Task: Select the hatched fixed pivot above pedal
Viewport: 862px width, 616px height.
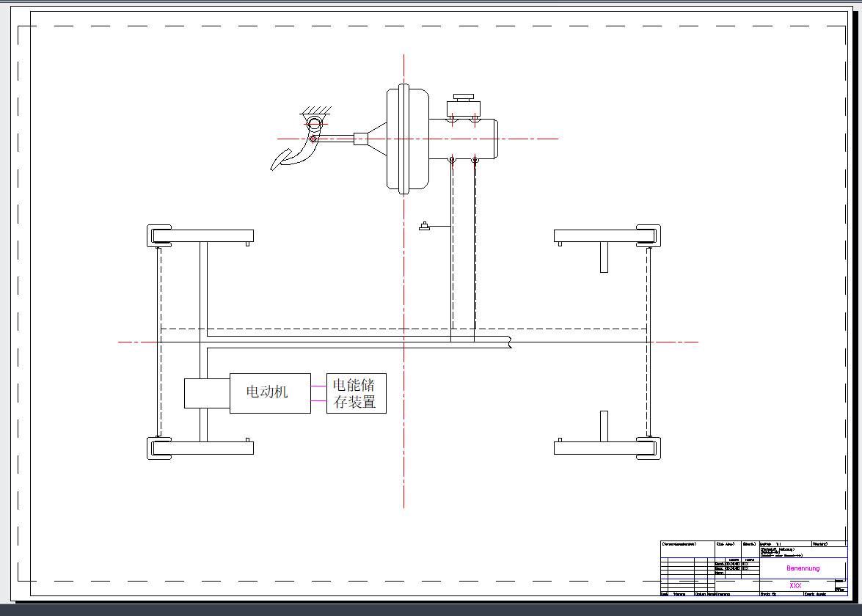Action: tap(315, 113)
